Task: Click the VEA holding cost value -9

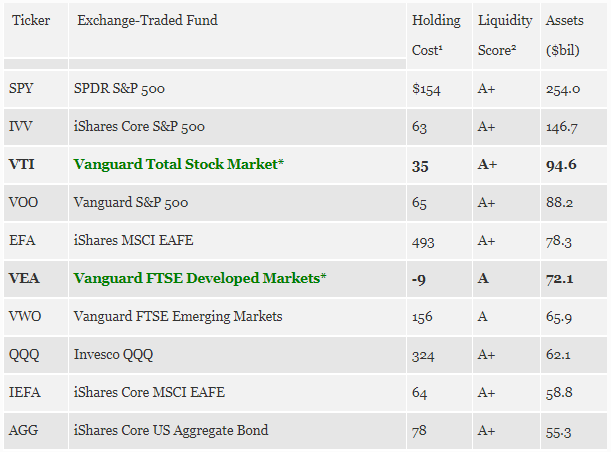Action: click(419, 279)
